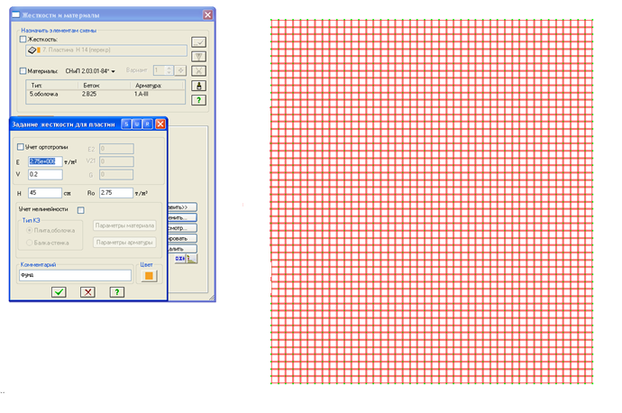Click the 2.B25 concrete cell
This screenshot has width=622, height=413.
90,94
